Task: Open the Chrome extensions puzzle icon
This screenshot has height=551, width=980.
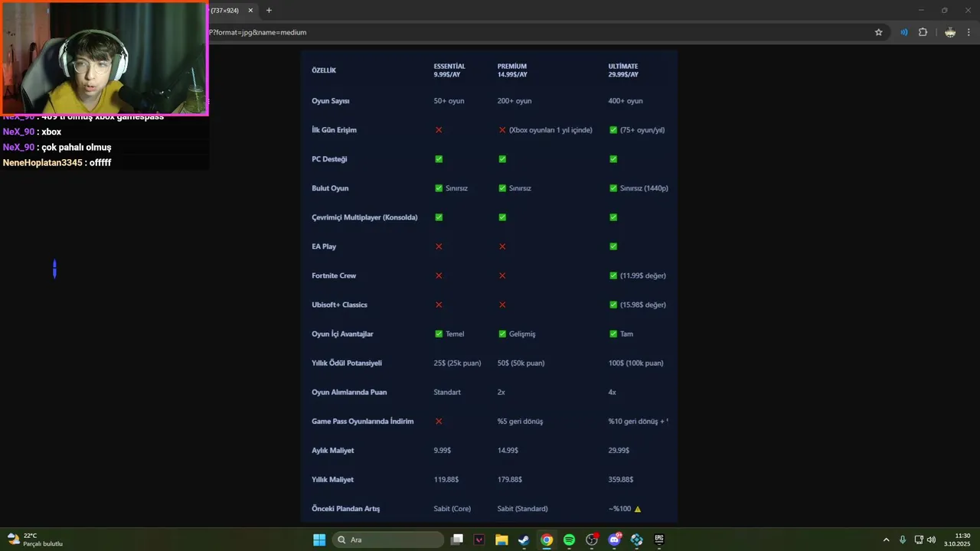Action: tap(923, 32)
